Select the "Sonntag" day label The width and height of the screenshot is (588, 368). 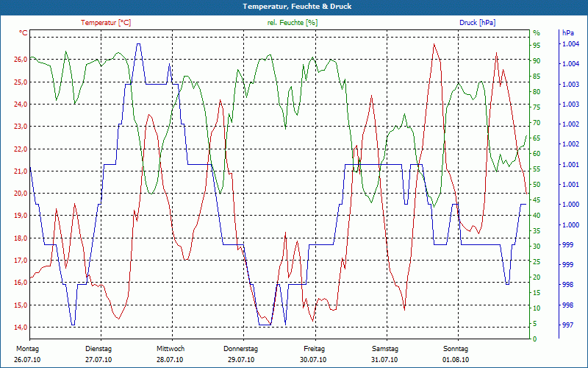pyautogui.click(x=456, y=349)
